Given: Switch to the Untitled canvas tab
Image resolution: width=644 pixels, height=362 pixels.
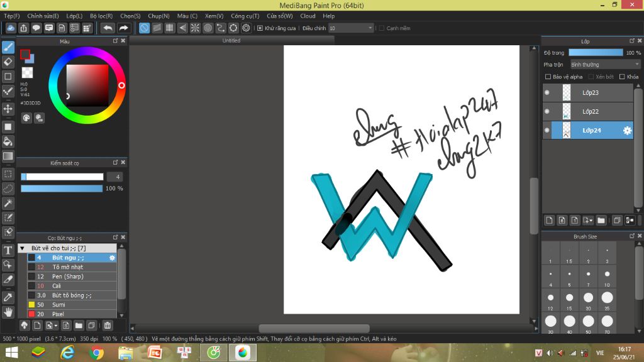Looking at the screenshot, I should [x=231, y=41].
